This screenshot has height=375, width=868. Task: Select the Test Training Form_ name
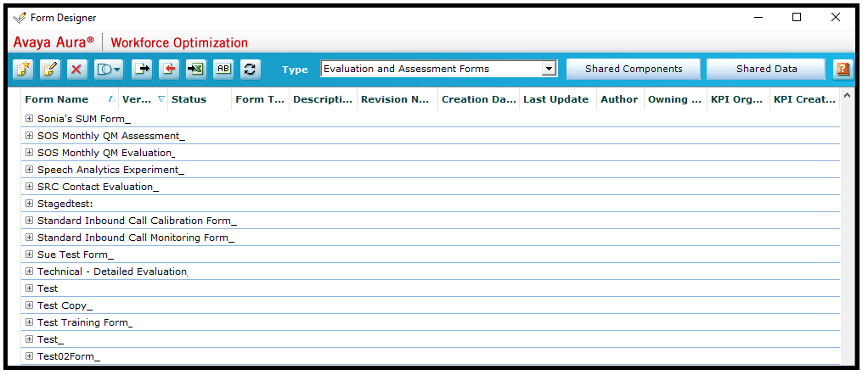pos(85,322)
